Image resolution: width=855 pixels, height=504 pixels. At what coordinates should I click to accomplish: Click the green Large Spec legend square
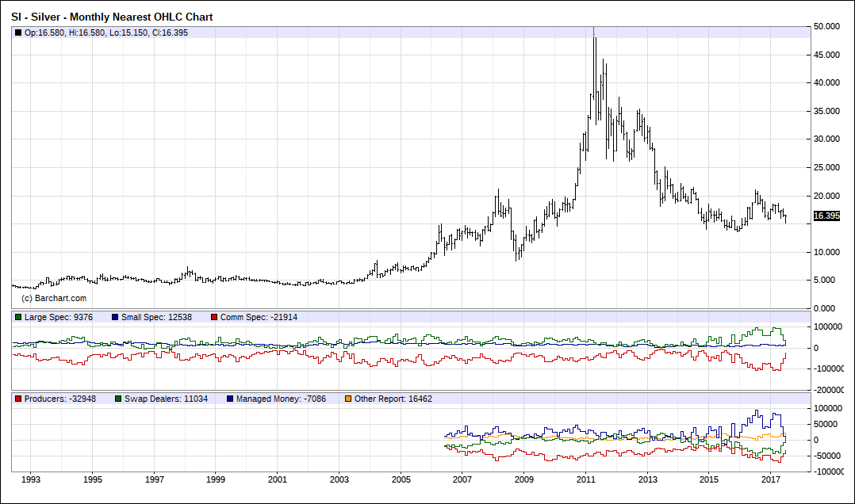(18, 317)
